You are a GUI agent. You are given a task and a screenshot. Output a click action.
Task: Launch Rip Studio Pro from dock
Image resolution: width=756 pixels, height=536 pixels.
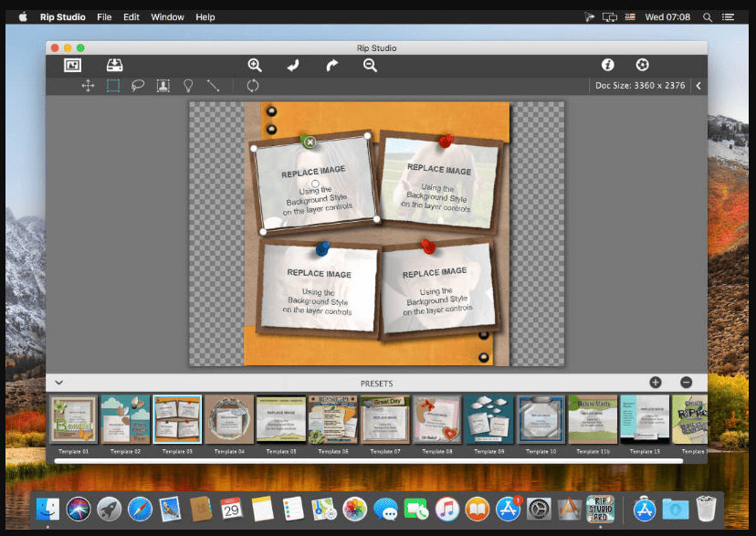click(600, 509)
